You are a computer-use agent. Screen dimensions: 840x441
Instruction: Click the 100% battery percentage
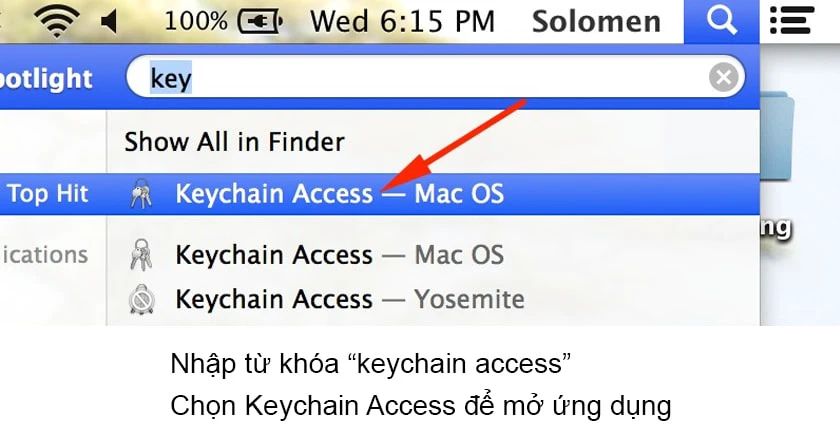(x=196, y=21)
